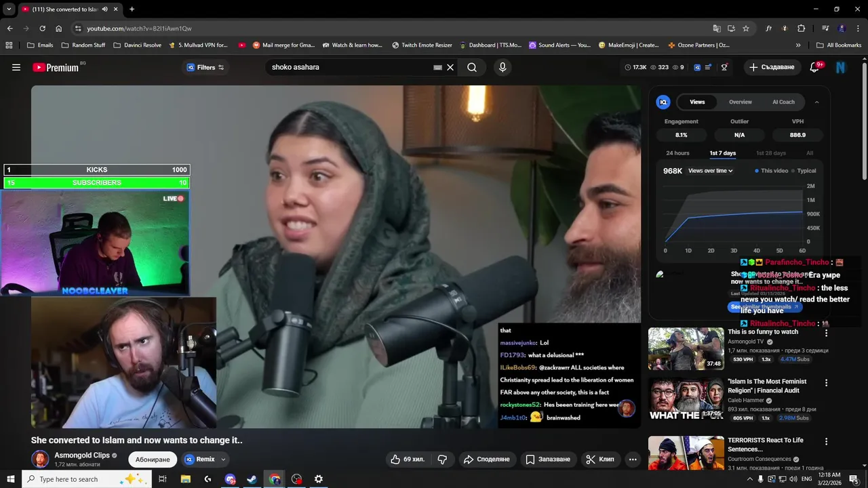
Task: Open the trophy icon in vidIQ bar
Action: (x=724, y=67)
